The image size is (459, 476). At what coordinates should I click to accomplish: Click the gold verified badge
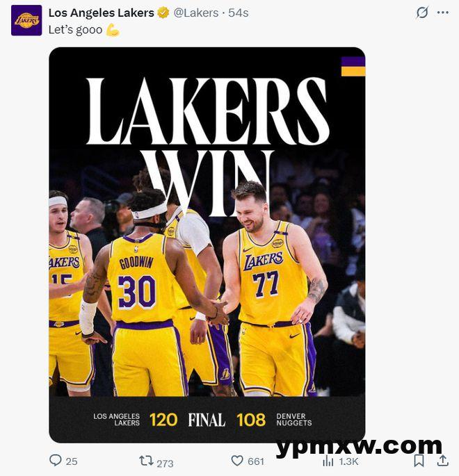point(163,13)
